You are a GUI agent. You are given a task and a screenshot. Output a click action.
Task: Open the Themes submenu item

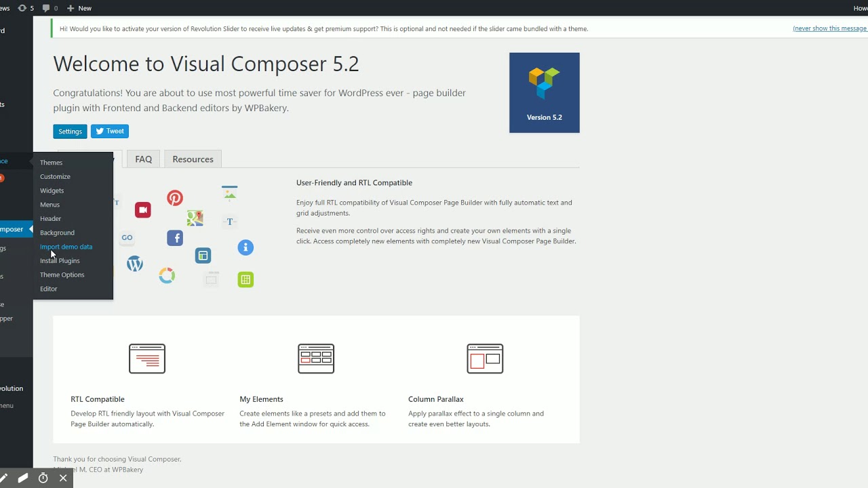tap(51, 163)
